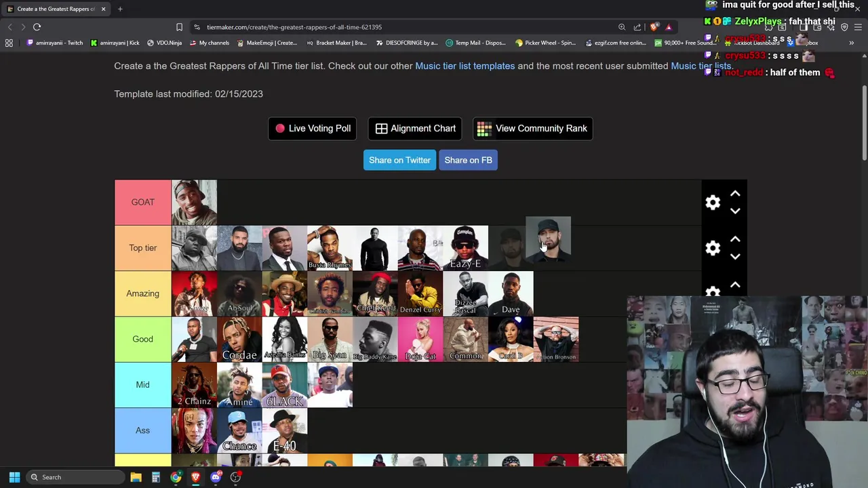Open settings gear for Top tier row
The width and height of the screenshot is (868, 488).
[x=713, y=248]
